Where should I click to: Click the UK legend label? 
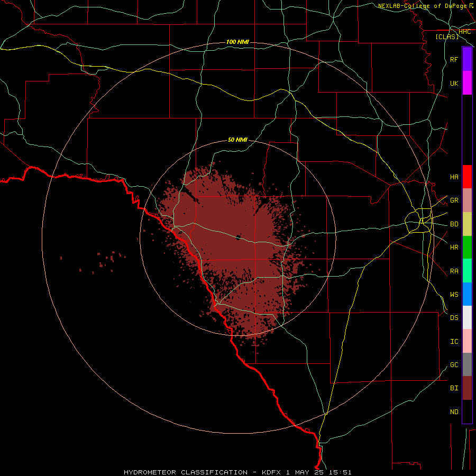point(454,83)
